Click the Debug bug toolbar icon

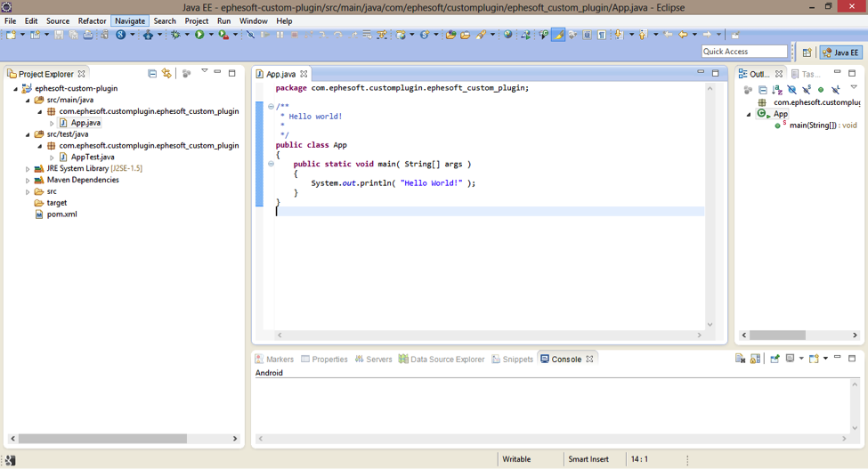[x=175, y=35]
